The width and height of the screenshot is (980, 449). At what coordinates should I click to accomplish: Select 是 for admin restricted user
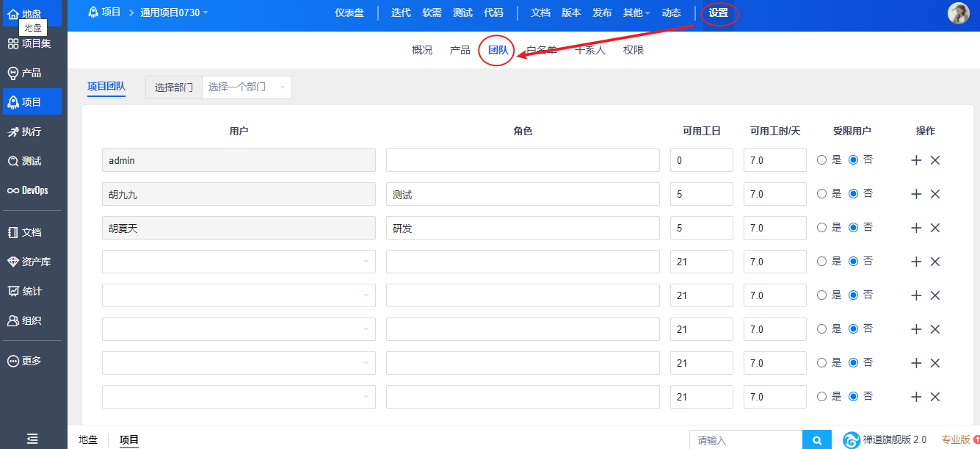coord(822,160)
